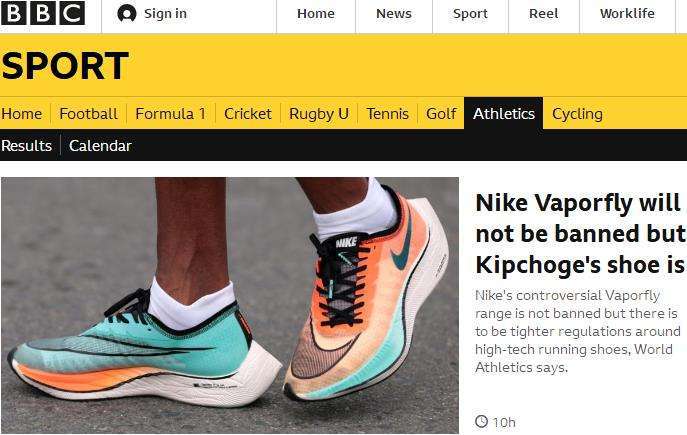The image size is (687, 435).
Task: Switch to Tennis tab
Action: tap(387, 114)
